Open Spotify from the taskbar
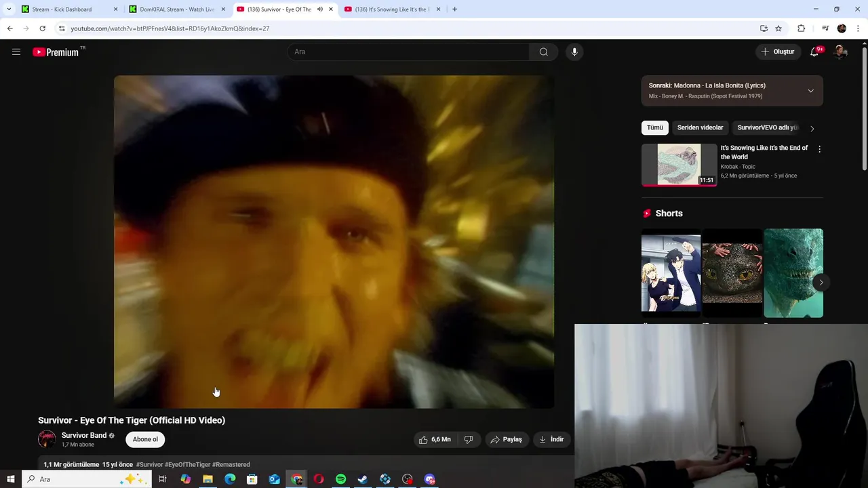The image size is (868, 488). coord(341,479)
